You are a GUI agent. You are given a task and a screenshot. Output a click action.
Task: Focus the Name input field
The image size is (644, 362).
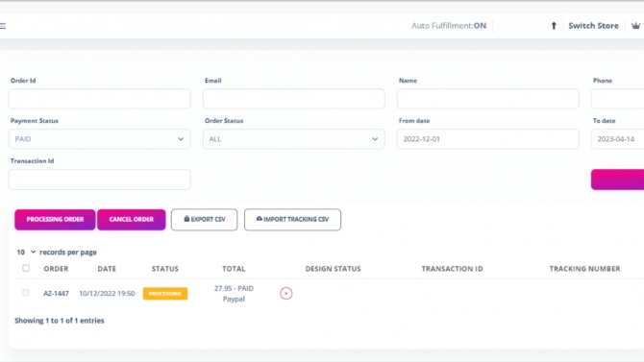click(488, 99)
